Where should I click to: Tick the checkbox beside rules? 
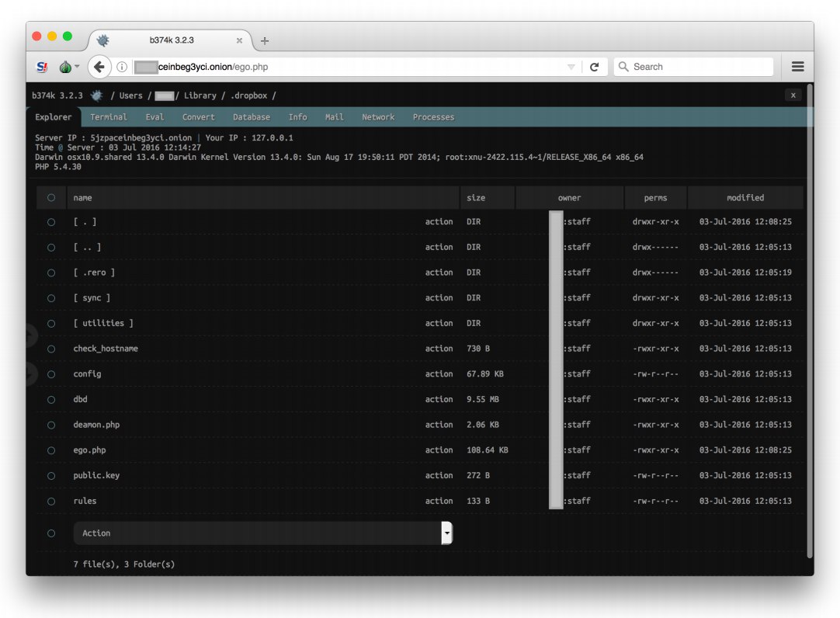click(x=51, y=502)
